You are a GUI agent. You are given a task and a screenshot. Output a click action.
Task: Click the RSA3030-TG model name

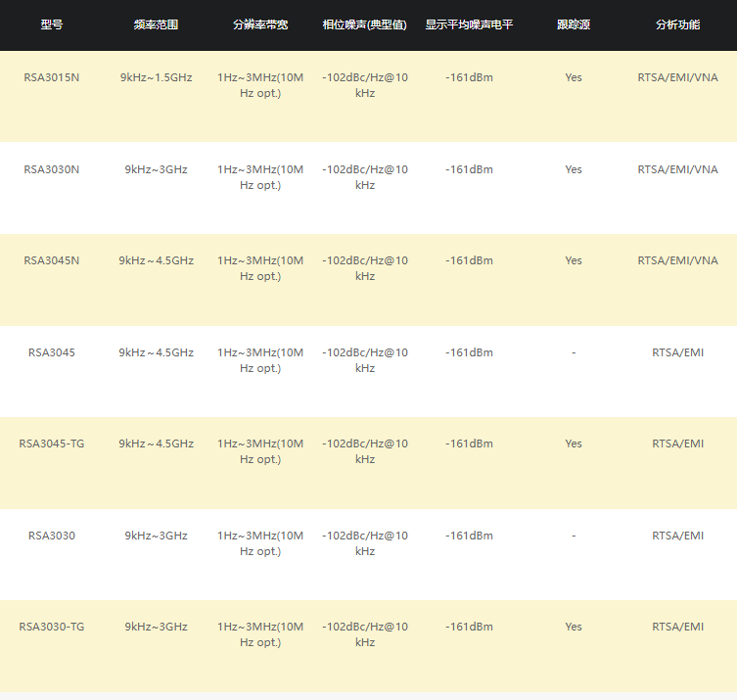(x=52, y=627)
